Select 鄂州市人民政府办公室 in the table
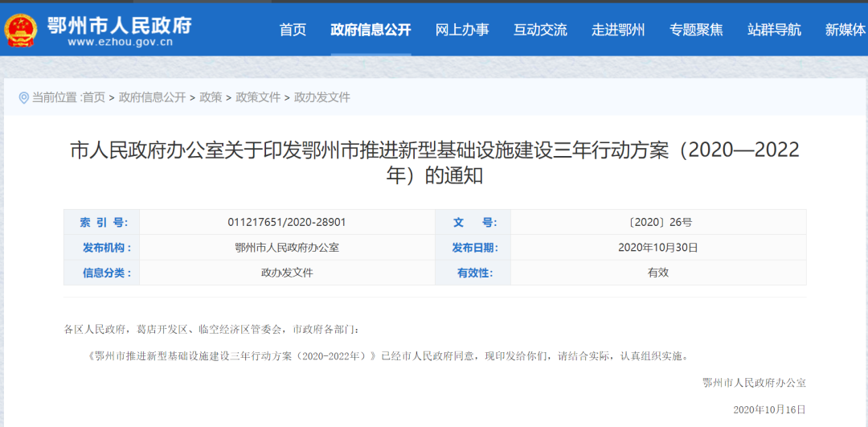The height and width of the screenshot is (427, 868). [x=287, y=248]
